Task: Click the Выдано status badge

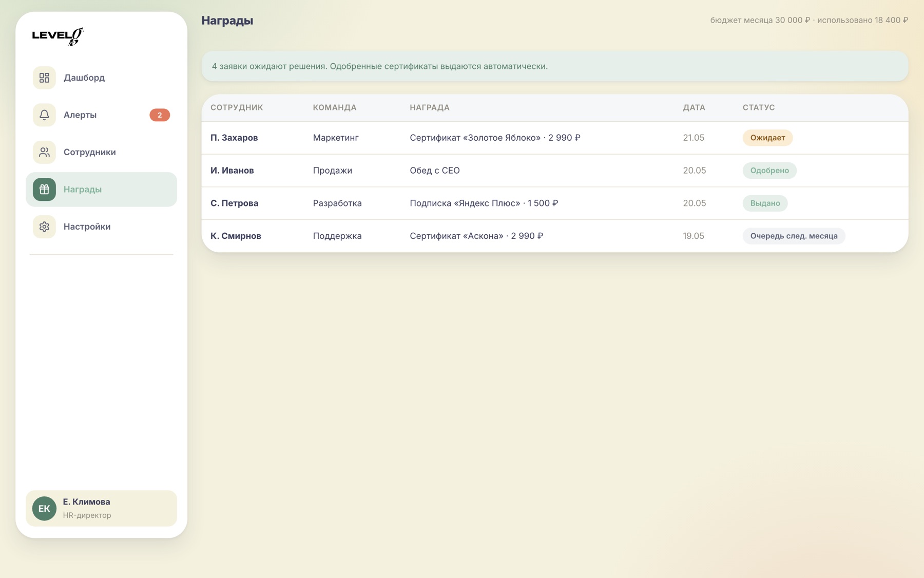Action: (765, 203)
